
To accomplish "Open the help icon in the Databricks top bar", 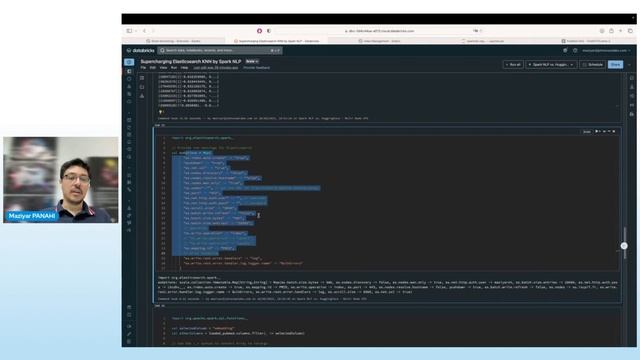I will pos(575,51).
